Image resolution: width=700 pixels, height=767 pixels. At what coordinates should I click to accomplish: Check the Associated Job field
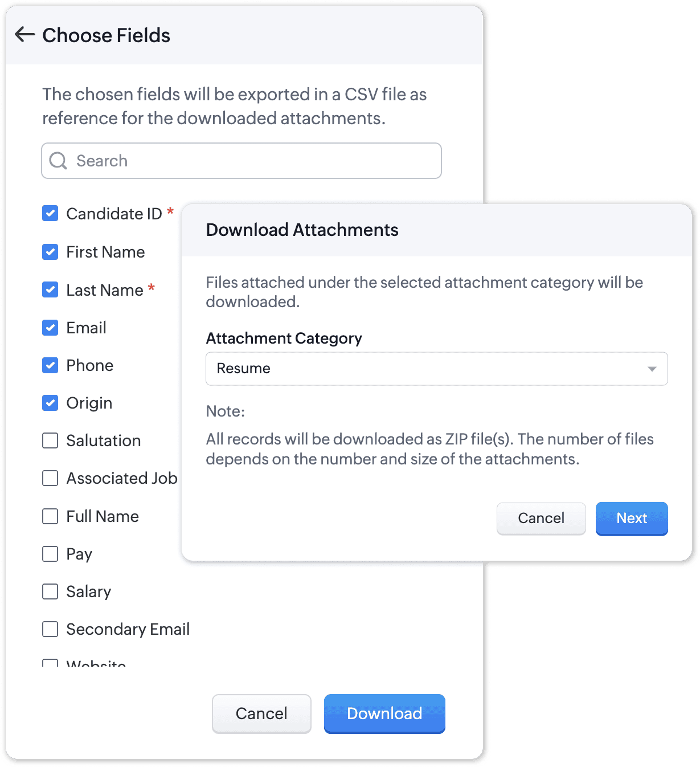click(x=50, y=478)
